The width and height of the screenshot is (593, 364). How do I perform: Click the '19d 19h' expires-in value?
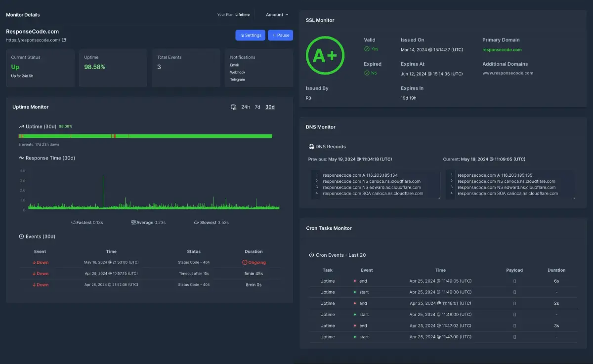point(409,98)
